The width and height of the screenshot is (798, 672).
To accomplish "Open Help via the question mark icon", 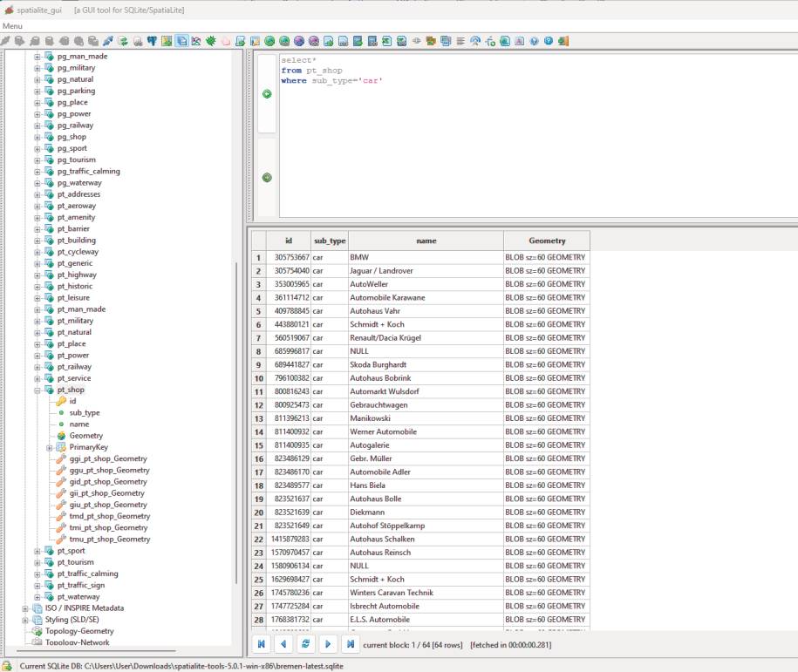I will [x=549, y=41].
